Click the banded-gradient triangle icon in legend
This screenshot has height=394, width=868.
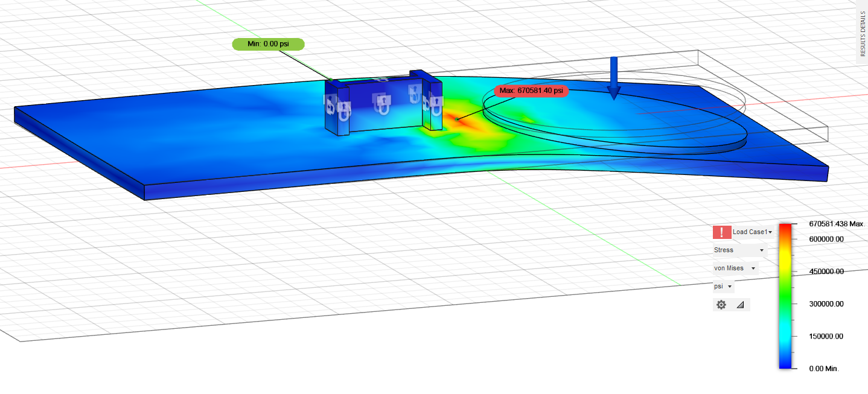tap(741, 305)
